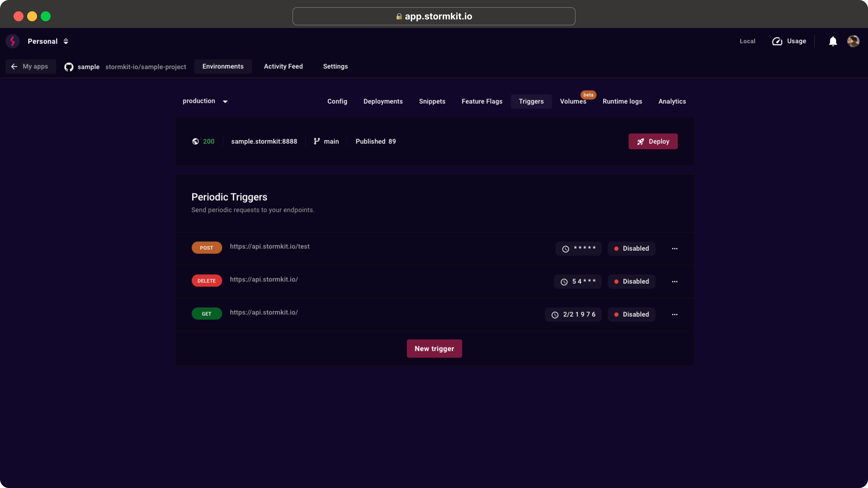Toggle Disabled status on GET trigger
This screenshot has width=868, height=488.
pos(631,314)
